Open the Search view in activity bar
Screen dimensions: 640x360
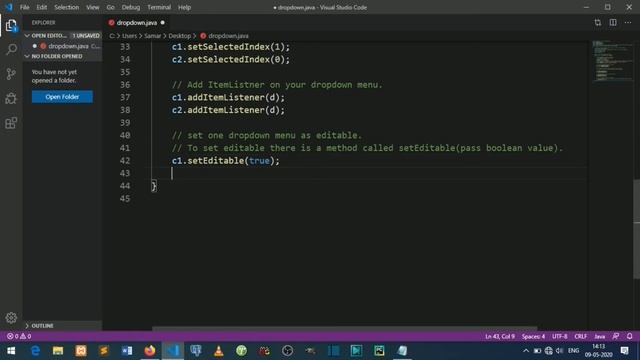11,49
